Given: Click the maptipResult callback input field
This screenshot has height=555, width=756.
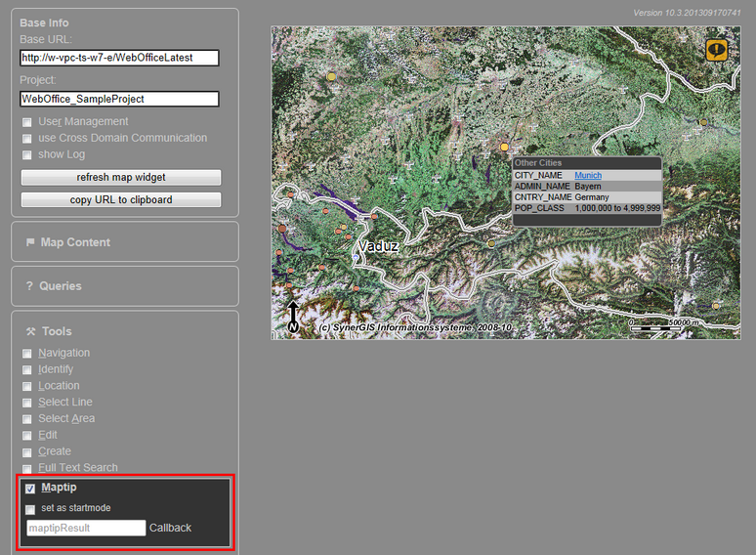Looking at the screenshot, I should click(x=86, y=528).
